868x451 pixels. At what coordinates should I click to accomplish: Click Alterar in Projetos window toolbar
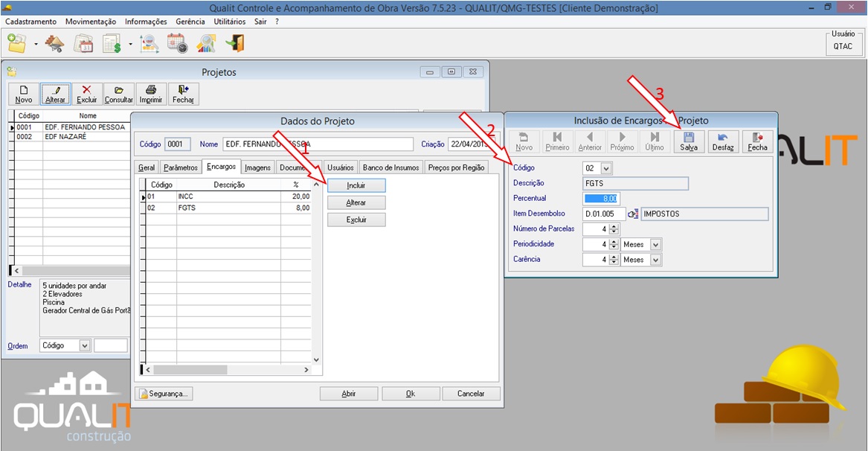click(55, 95)
